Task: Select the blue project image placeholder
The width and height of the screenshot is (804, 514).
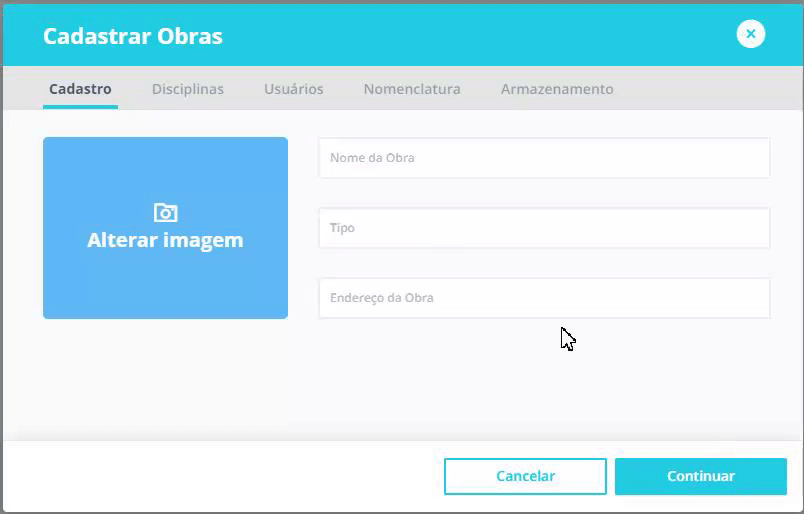Action: (x=165, y=280)
